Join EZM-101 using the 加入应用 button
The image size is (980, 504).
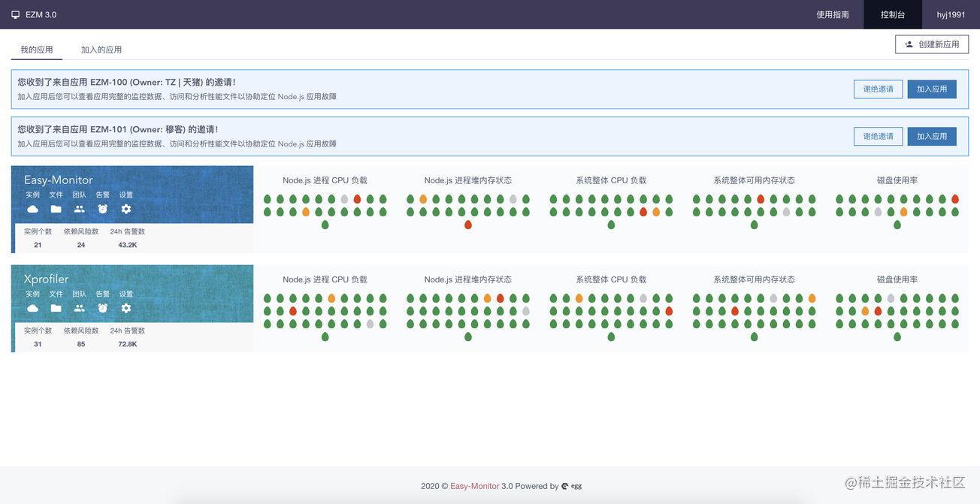(x=932, y=136)
